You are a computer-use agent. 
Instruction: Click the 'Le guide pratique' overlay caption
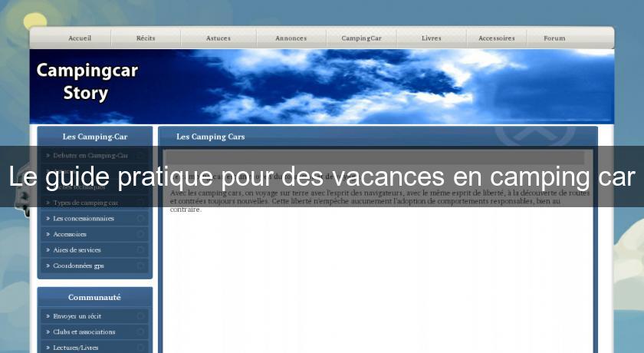322,176
